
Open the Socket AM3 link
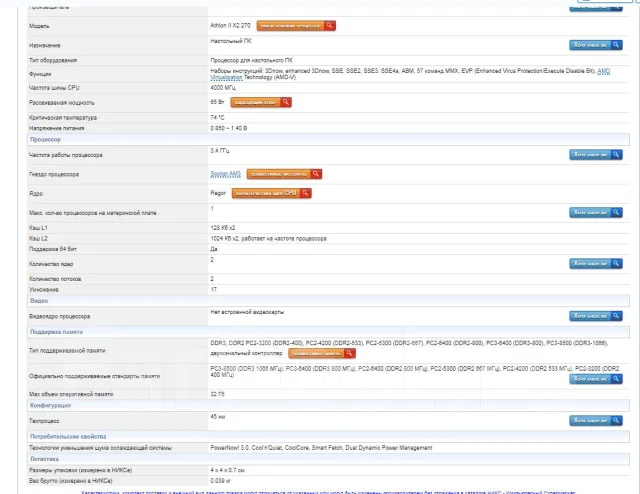[x=225, y=174]
